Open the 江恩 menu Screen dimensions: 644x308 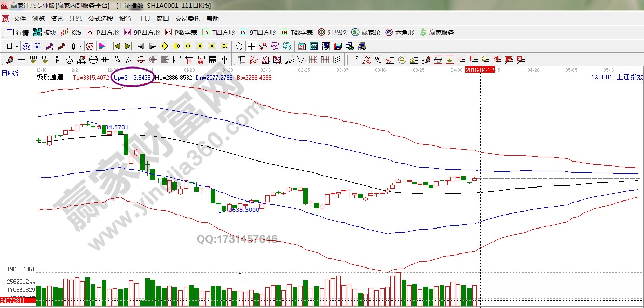pos(76,18)
